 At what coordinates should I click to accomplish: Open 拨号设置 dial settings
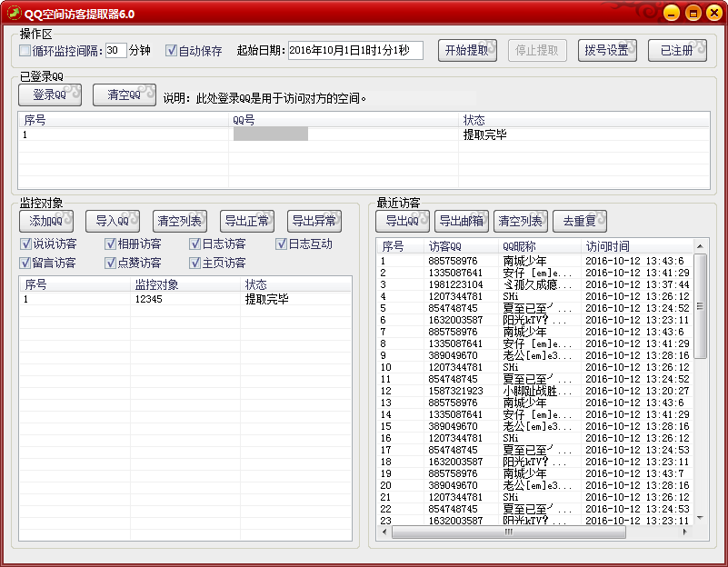(607, 51)
